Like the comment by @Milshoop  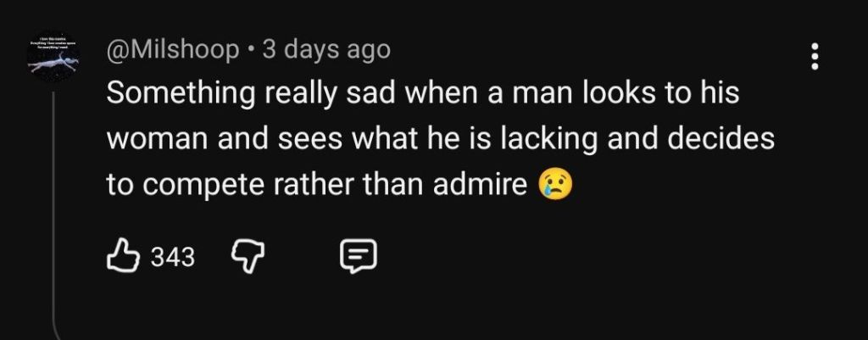point(124,254)
